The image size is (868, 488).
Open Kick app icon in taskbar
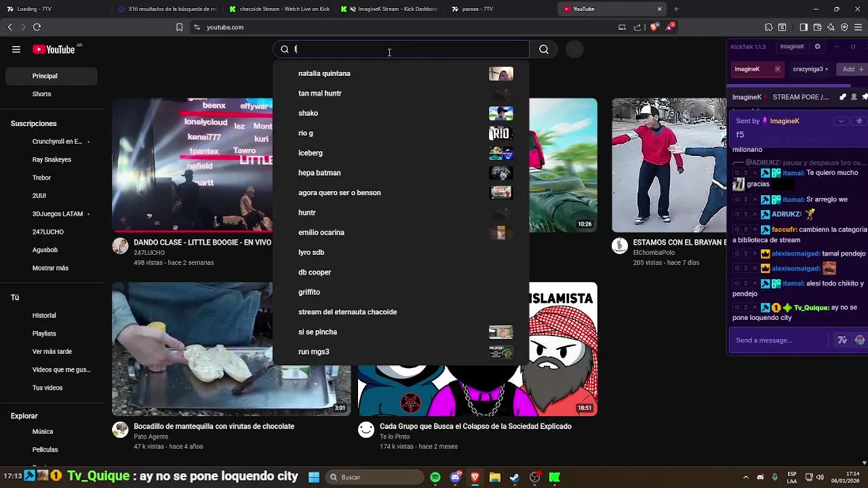[555, 477]
